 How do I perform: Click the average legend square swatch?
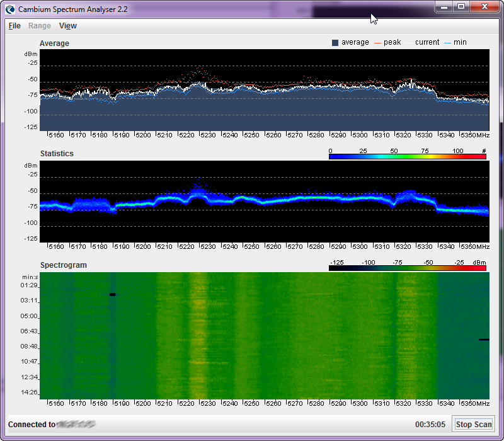pyautogui.click(x=335, y=42)
